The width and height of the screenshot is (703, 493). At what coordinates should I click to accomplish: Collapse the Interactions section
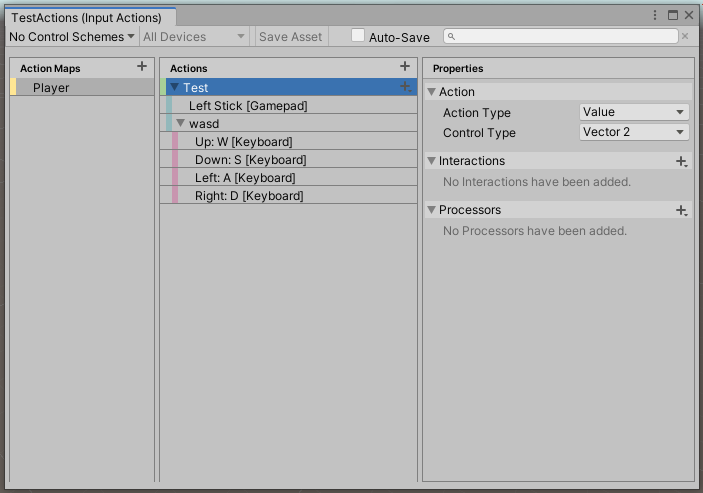point(432,161)
